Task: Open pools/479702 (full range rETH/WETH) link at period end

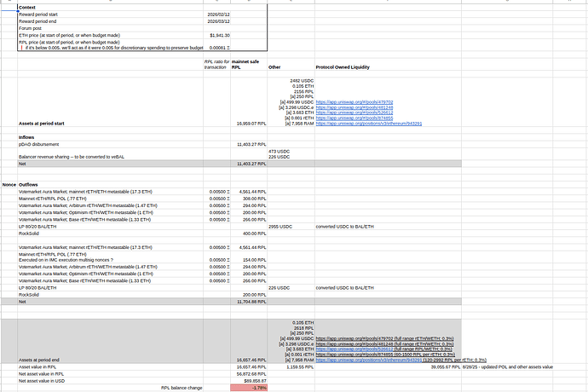Action: click(x=384, y=338)
